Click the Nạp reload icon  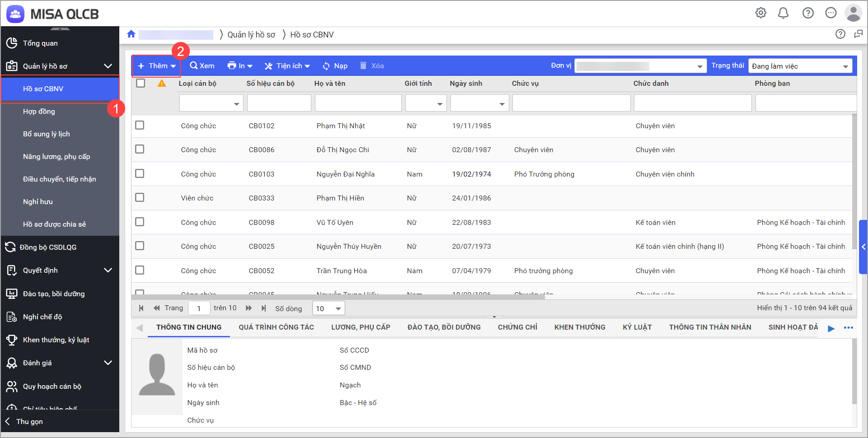coord(326,66)
